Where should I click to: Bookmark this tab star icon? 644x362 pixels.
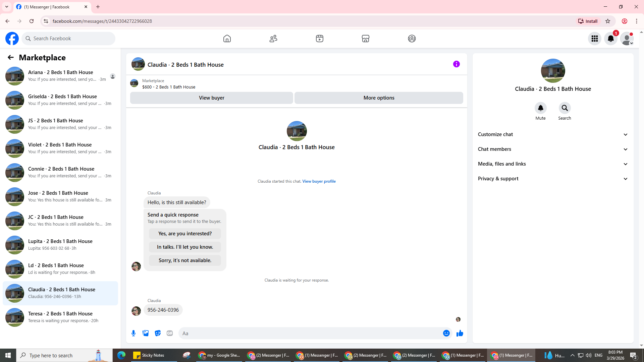coord(608,21)
